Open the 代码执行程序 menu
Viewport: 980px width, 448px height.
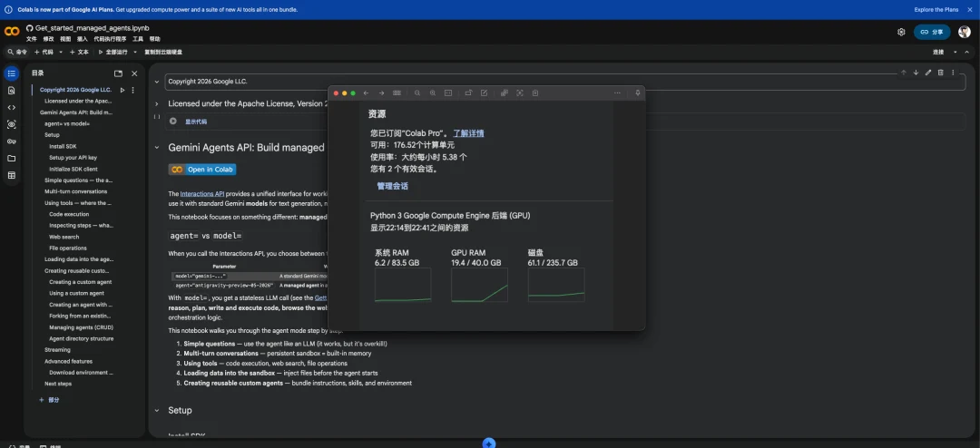pos(110,39)
